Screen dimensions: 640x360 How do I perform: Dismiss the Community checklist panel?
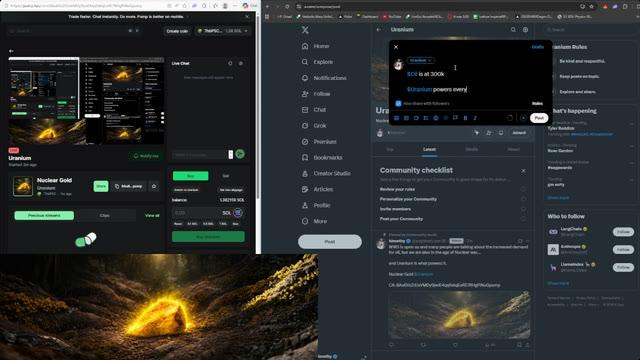[x=523, y=171]
